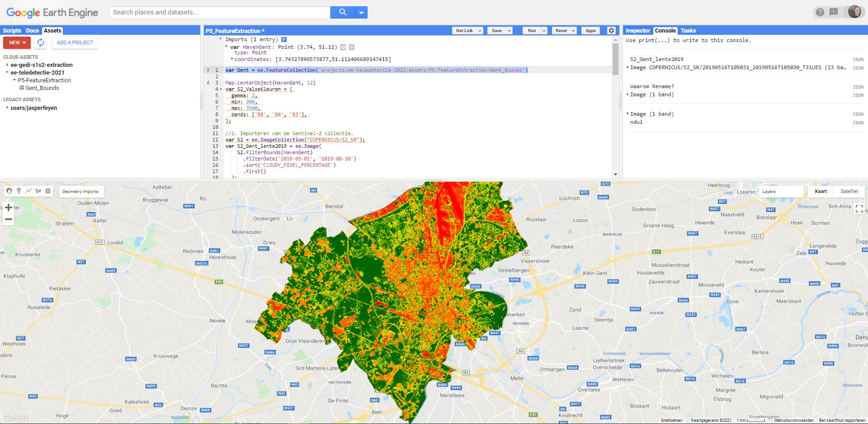Click in the search places and datasets field

[x=220, y=12]
